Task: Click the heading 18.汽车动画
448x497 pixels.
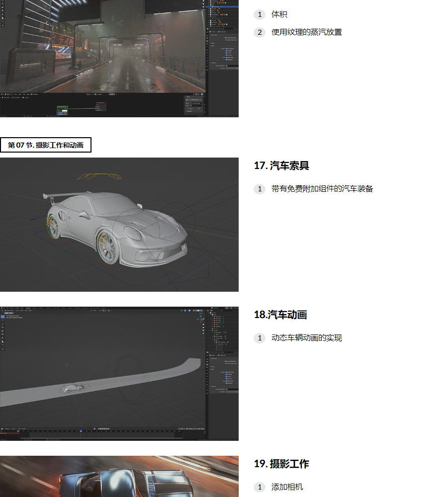Action: 280,315
